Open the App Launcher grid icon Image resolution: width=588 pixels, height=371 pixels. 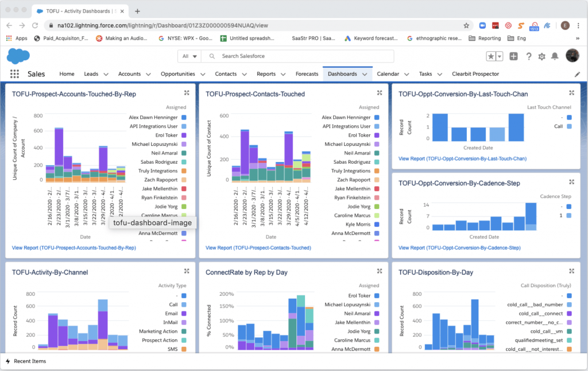[14, 74]
